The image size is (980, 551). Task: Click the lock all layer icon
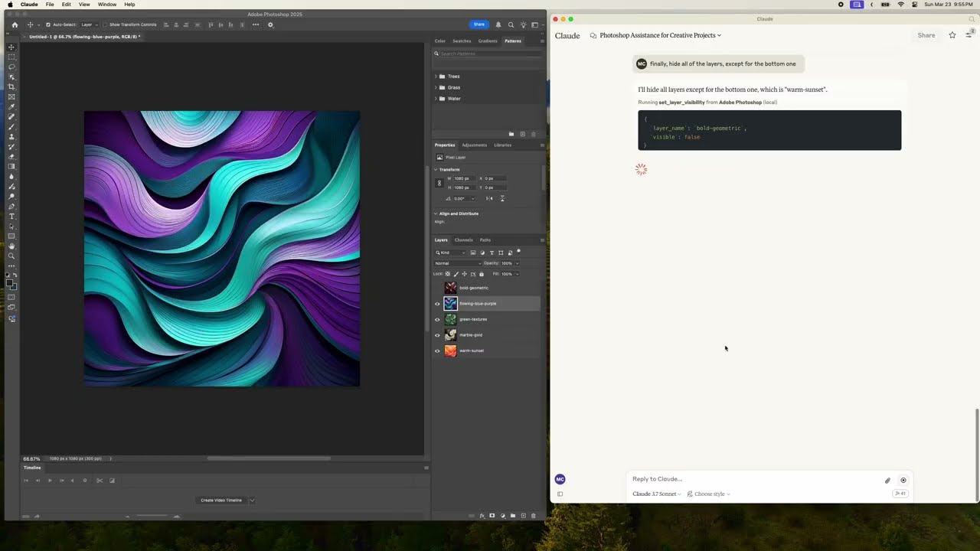pos(482,274)
